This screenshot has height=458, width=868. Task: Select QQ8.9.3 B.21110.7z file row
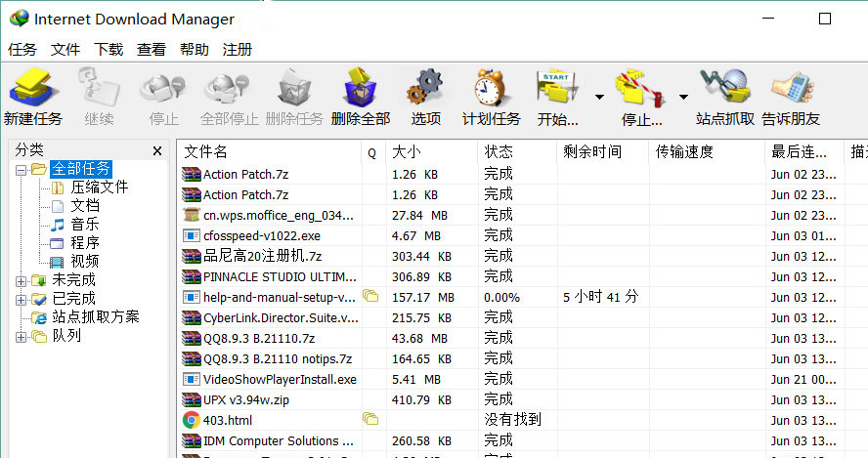point(523,338)
